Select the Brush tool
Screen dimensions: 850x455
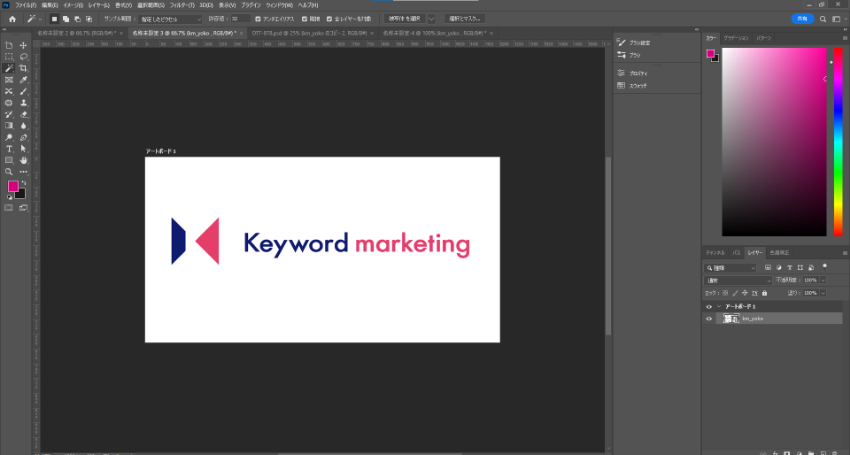tap(23, 91)
